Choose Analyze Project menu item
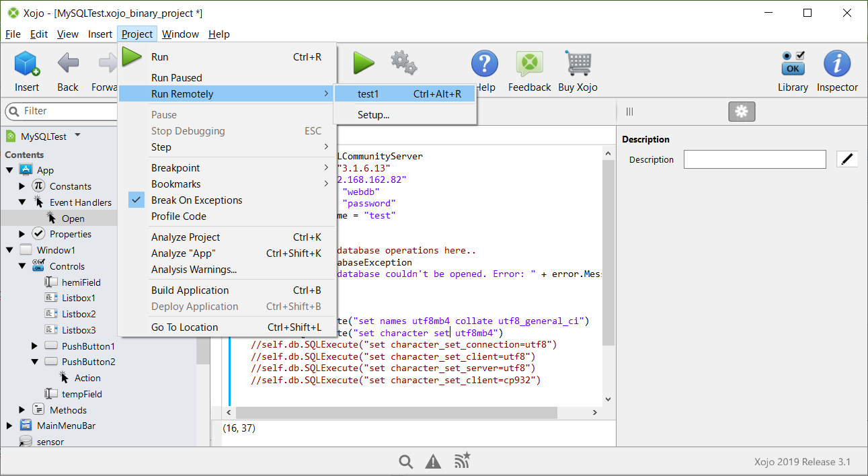The image size is (868, 476). click(227, 237)
